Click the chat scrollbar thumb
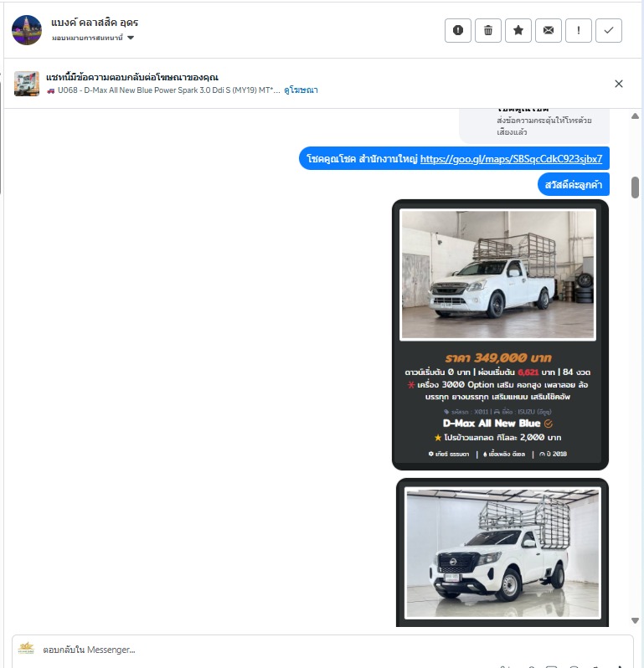This screenshot has width=644, height=668. (635, 188)
